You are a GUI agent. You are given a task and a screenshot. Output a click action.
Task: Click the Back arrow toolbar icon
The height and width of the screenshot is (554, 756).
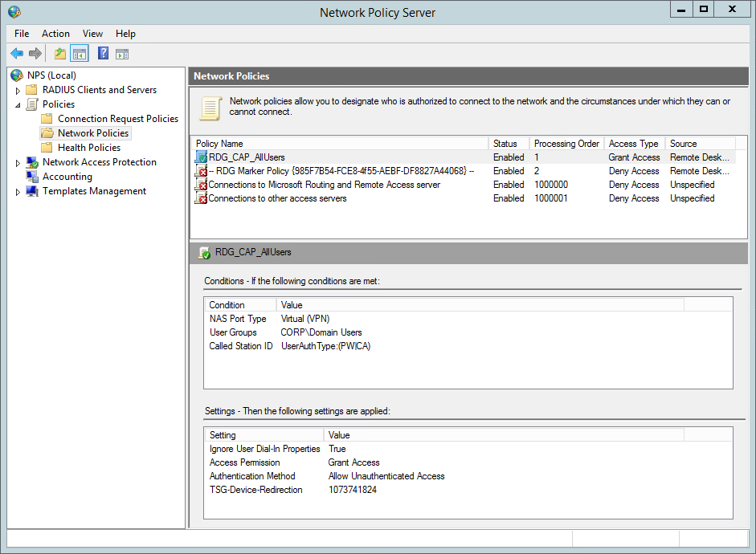(x=17, y=54)
